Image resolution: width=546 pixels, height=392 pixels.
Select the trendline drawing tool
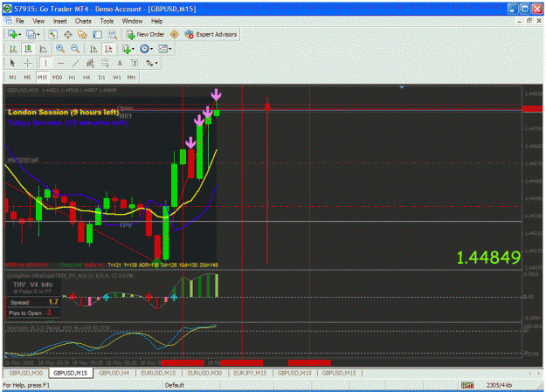(75, 64)
